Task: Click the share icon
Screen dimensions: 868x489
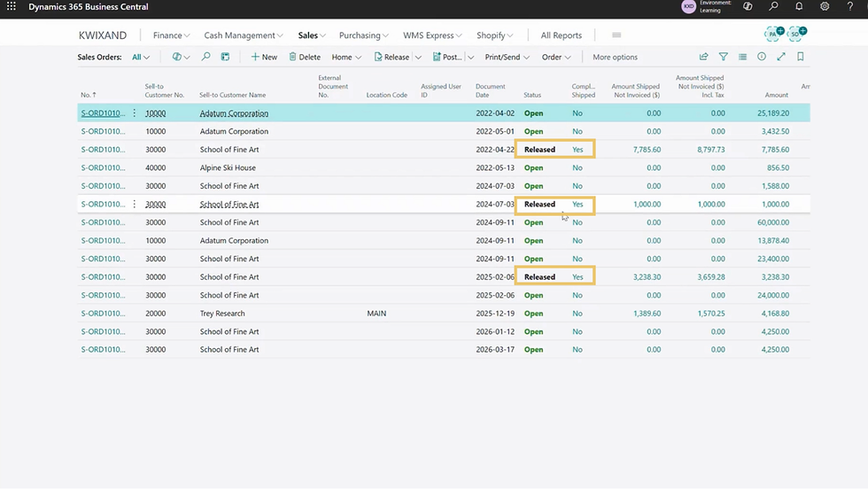Action: 703,57
